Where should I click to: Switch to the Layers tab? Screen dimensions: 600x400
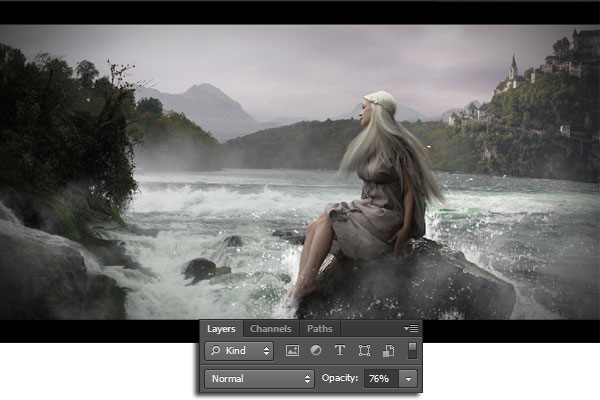click(x=221, y=329)
